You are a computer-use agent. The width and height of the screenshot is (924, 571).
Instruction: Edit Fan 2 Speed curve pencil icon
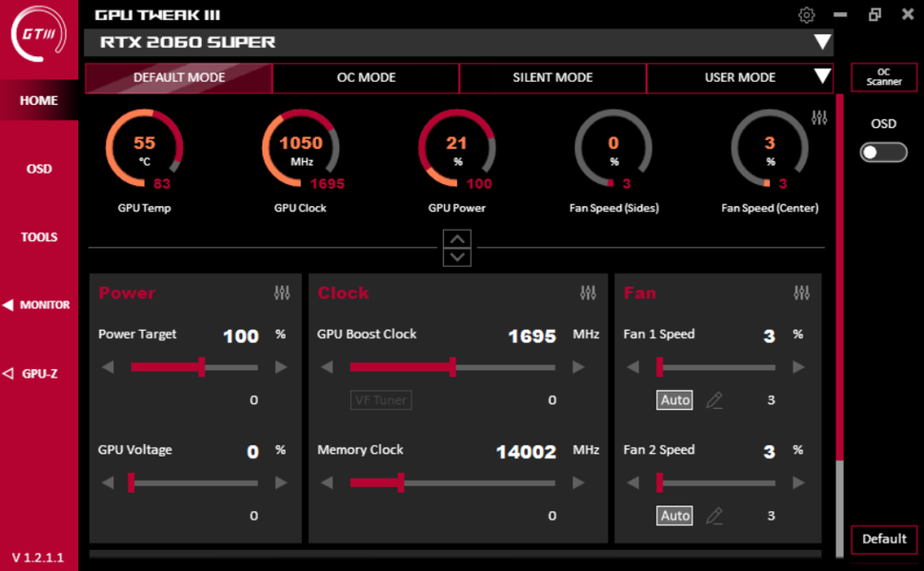(714, 516)
